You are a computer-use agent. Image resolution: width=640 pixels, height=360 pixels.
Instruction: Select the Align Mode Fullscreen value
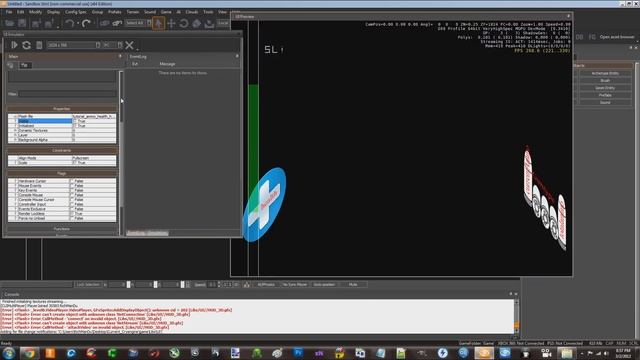pos(94,158)
